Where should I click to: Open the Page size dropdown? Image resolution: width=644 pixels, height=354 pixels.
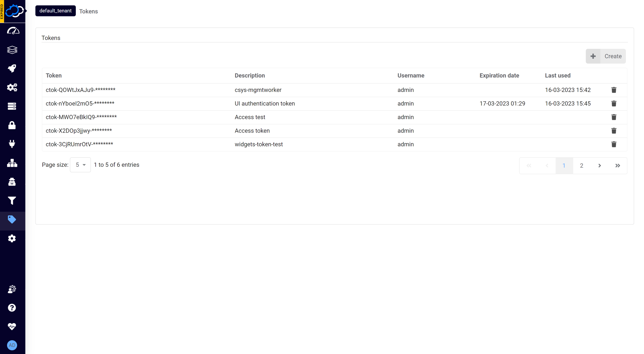pos(80,165)
